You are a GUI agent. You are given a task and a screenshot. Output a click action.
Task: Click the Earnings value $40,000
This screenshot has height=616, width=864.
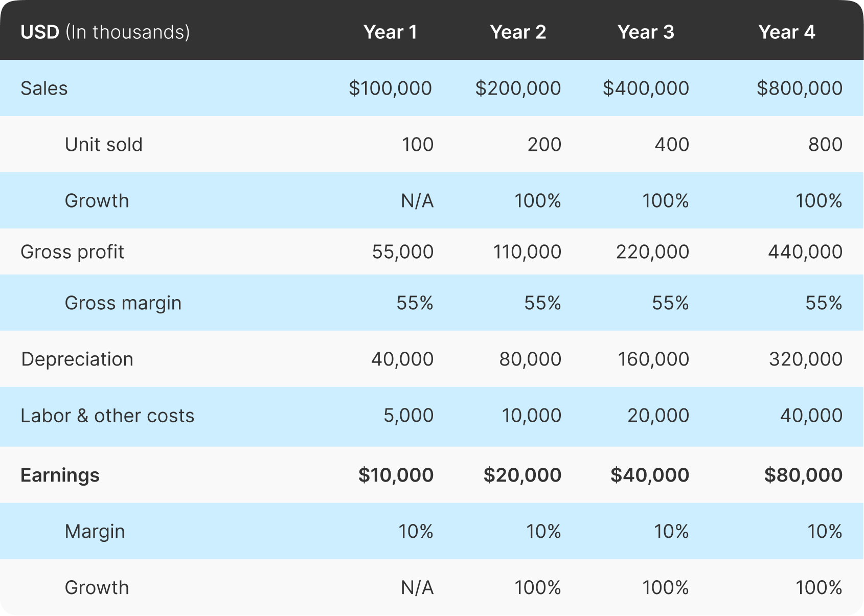click(650, 475)
